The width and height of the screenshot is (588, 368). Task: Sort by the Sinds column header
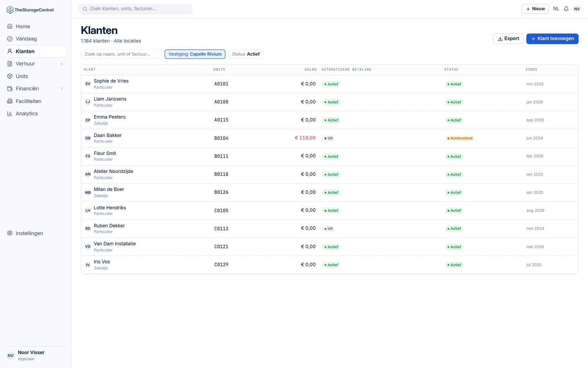(x=531, y=70)
